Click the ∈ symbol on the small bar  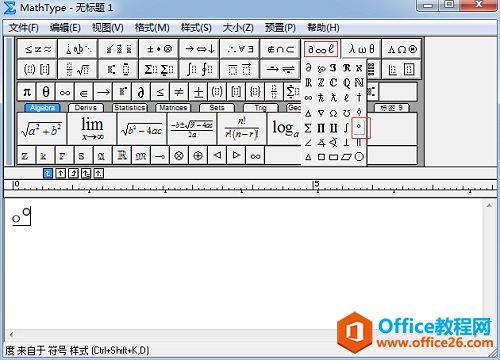(x=84, y=92)
